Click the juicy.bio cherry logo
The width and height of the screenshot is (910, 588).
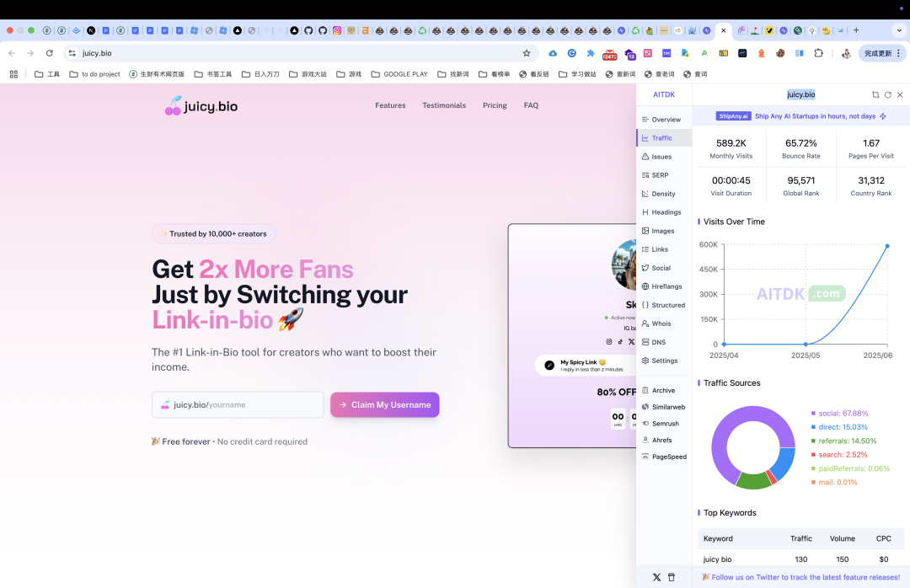(x=201, y=106)
